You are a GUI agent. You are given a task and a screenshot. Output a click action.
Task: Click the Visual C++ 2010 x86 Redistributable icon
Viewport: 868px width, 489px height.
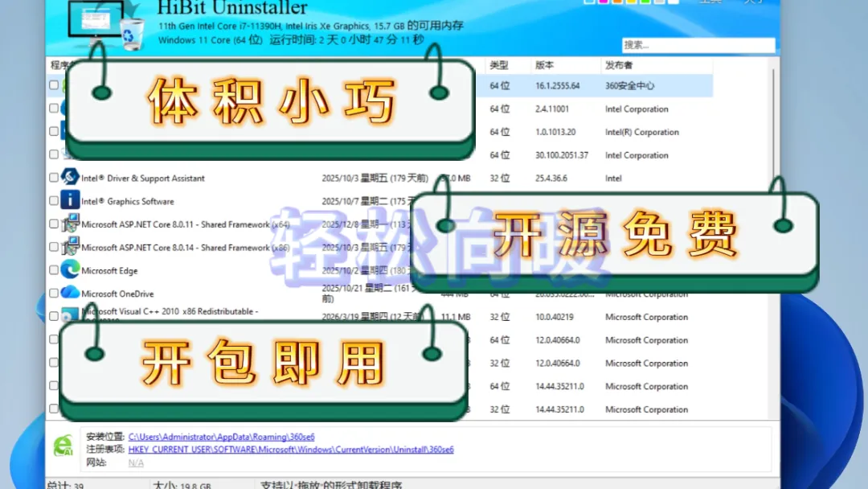[70, 315]
